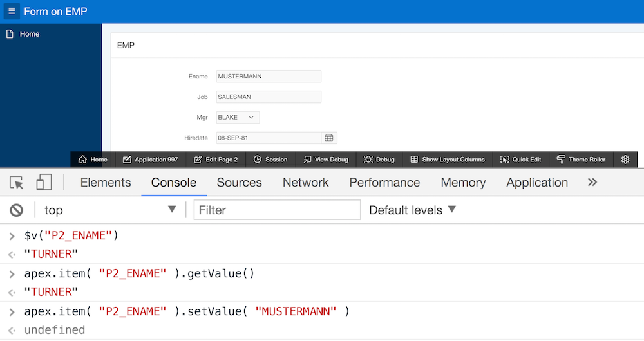This screenshot has width=644, height=341.
Task: Click into the Job field SALESMAN
Action: point(269,97)
